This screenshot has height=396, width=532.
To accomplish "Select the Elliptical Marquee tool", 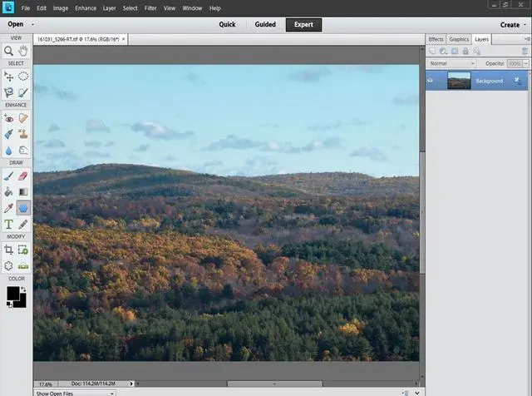I will 23,77.
